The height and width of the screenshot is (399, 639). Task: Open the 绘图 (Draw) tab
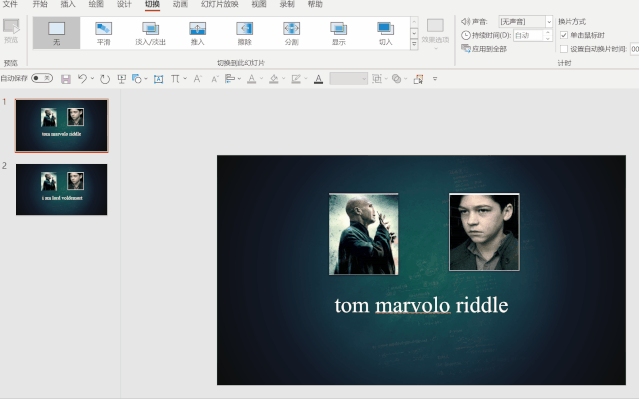click(x=96, y=4)
